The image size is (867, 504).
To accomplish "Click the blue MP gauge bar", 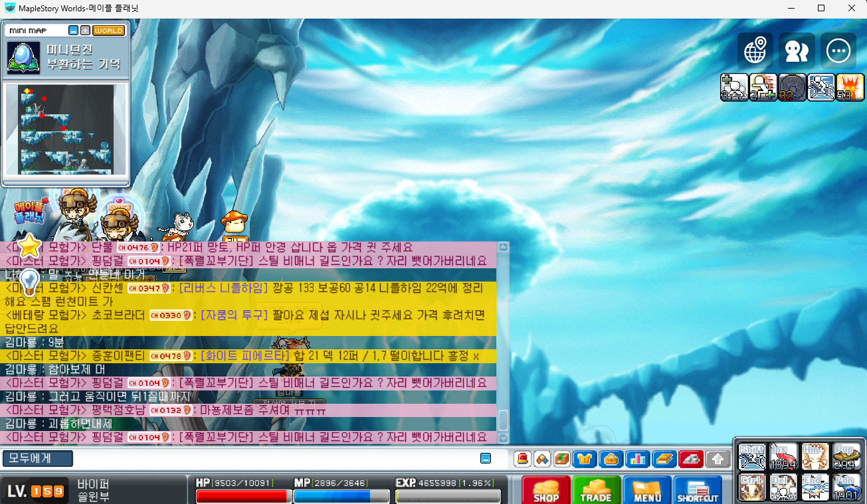I will (341, 496).
